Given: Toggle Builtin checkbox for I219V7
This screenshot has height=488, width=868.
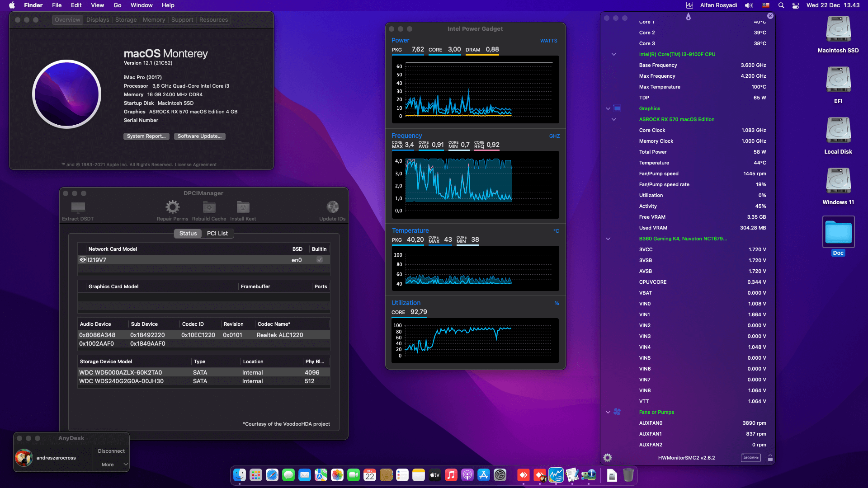Looking at the screenshot, I should 320,260.
